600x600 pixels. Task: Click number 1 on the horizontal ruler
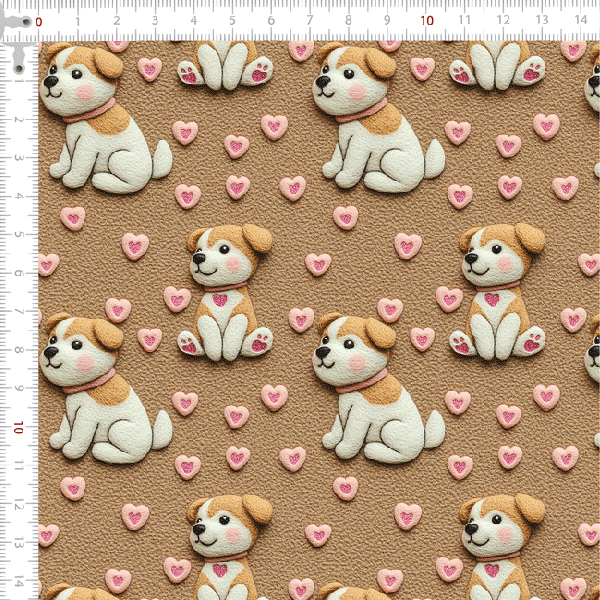tap(78, 21)
